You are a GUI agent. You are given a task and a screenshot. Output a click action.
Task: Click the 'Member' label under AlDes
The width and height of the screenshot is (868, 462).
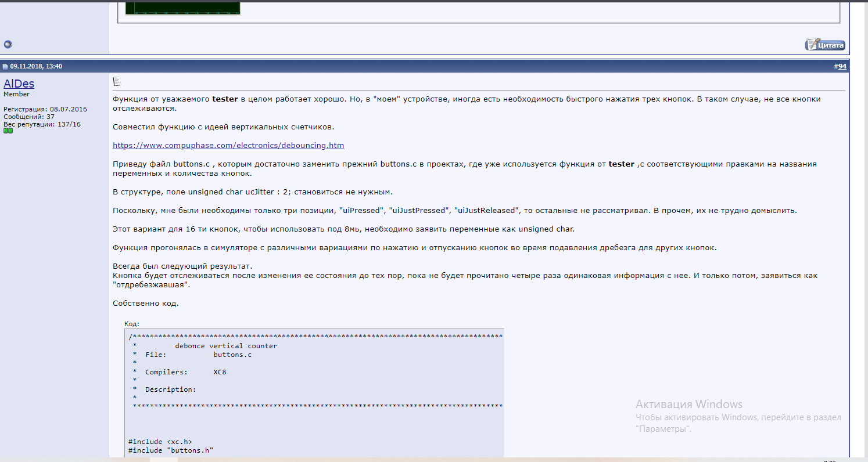pos(16,94)
